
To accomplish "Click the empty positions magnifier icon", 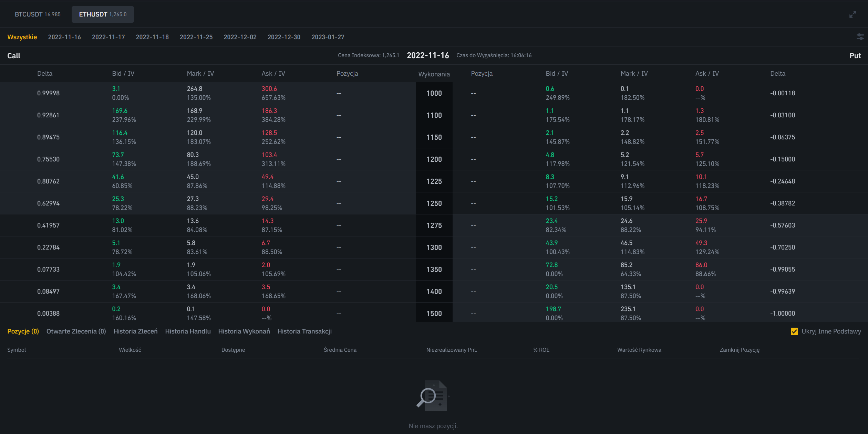I will (433, 396).
